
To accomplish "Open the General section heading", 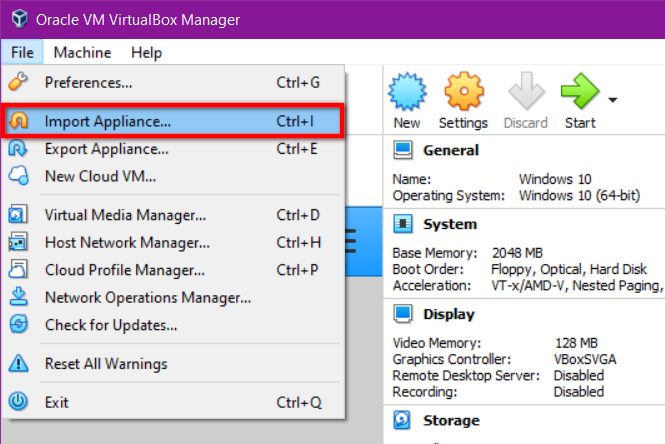I will pyautogui.click(x=451, y=150).
